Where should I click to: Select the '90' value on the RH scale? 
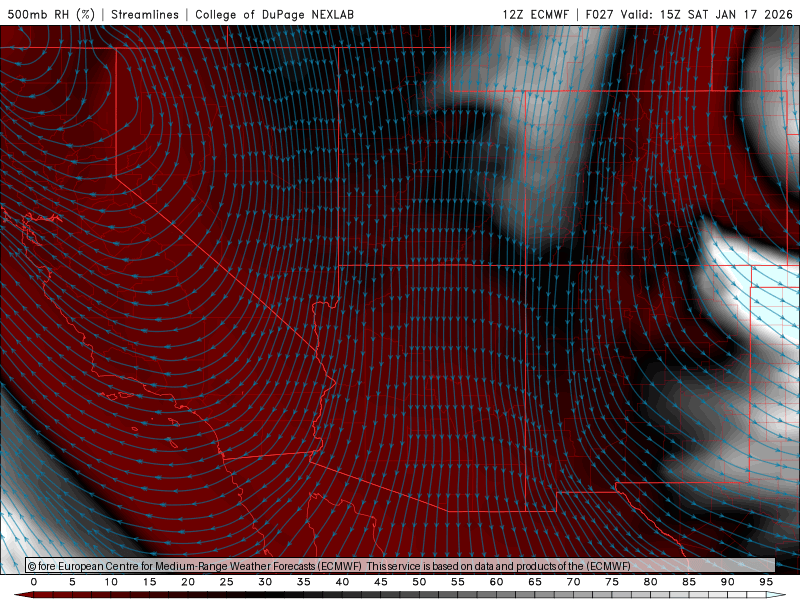tap(728, 582)
